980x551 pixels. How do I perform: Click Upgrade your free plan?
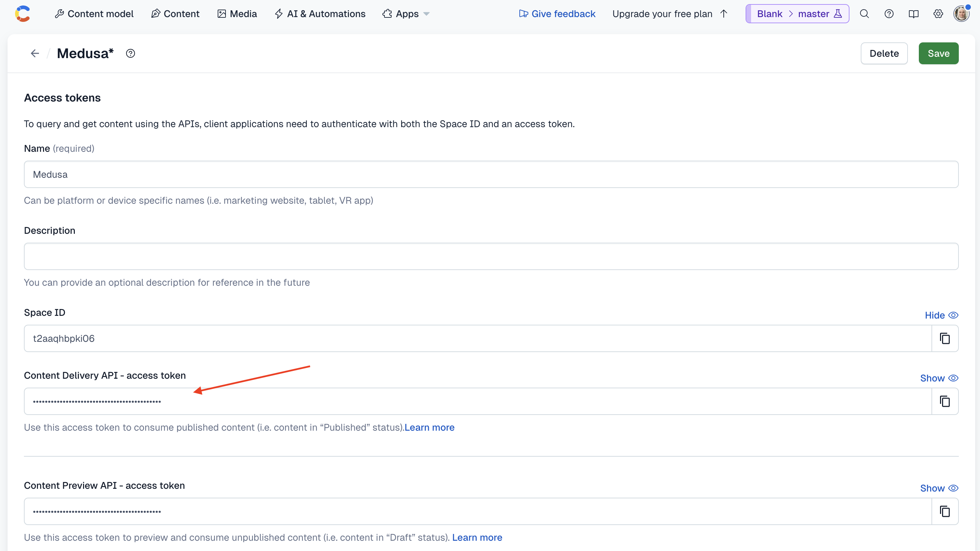[x=662, y=14]
